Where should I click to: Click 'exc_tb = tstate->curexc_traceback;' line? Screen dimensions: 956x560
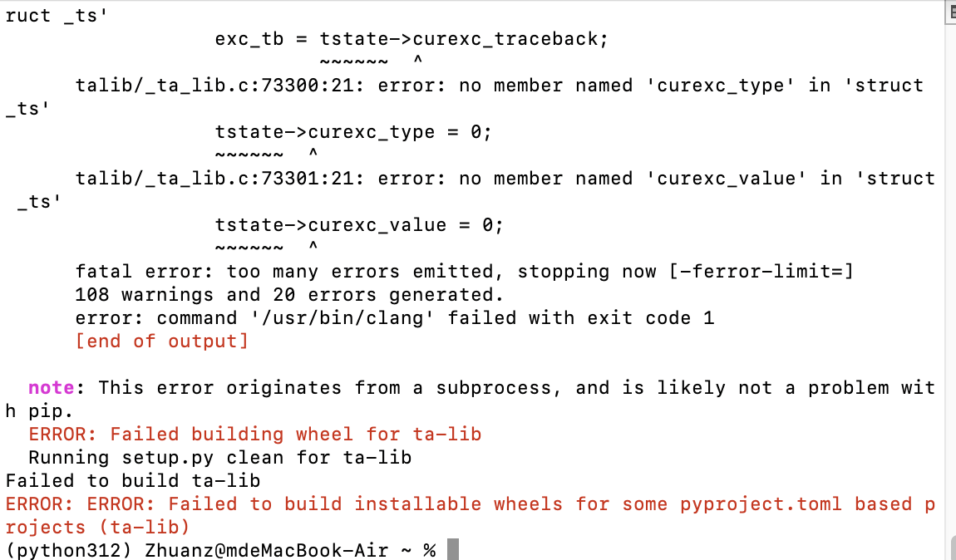click(x=411, y=39)
